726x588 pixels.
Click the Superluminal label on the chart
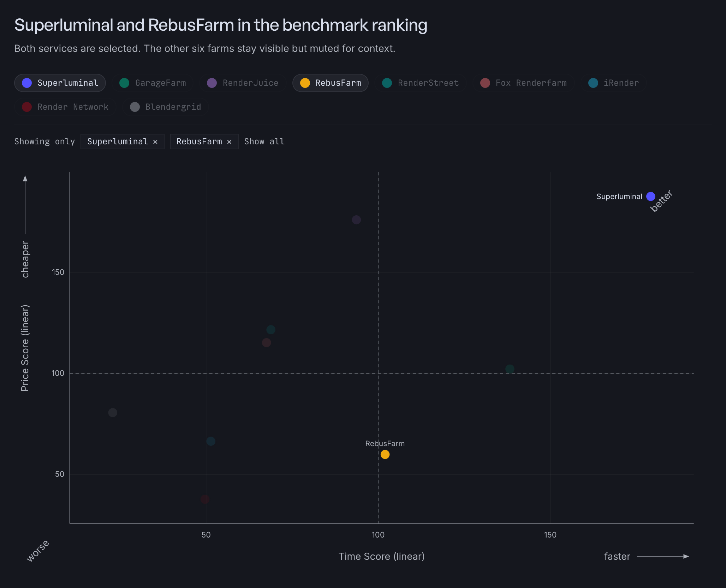(x=619, y=197)
